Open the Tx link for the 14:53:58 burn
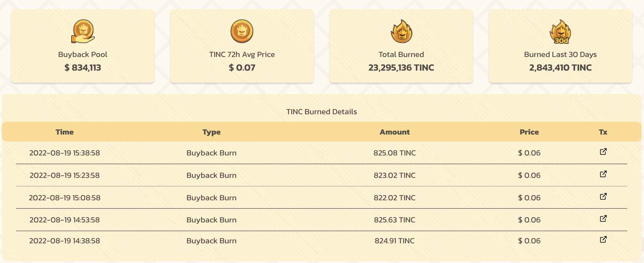 [604, 219]
